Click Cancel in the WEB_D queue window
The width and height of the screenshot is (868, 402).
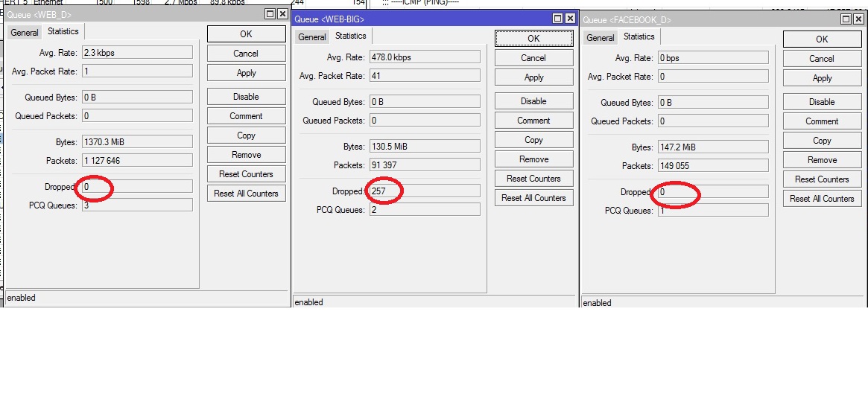pyautogui.click(x=247, y=54)
